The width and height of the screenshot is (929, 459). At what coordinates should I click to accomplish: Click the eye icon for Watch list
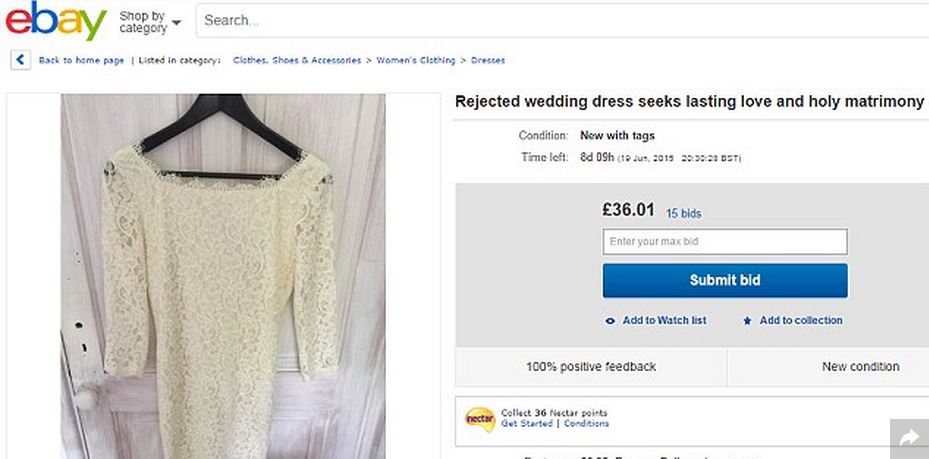click(610, 321)
